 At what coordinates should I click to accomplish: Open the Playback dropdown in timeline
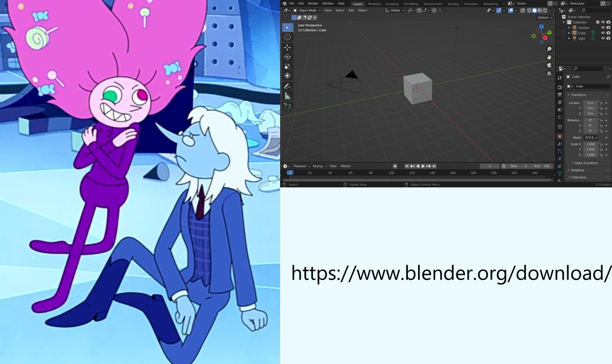coord(302,166)
